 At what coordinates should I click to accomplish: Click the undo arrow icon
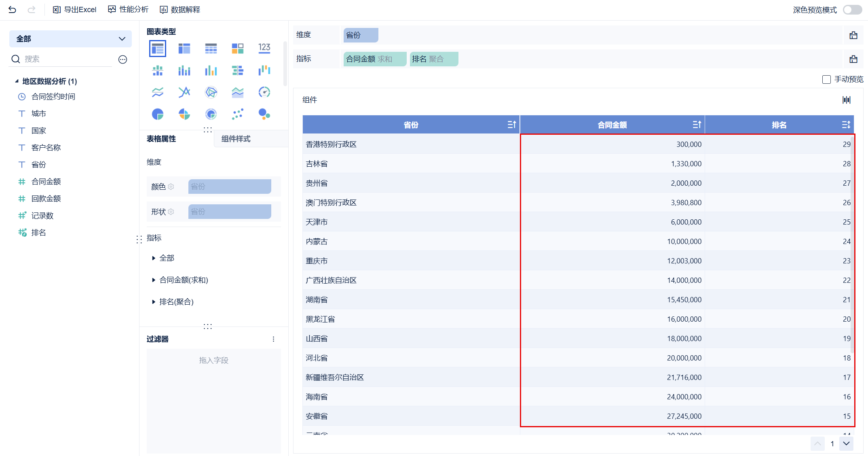click(x=12, y=9)
